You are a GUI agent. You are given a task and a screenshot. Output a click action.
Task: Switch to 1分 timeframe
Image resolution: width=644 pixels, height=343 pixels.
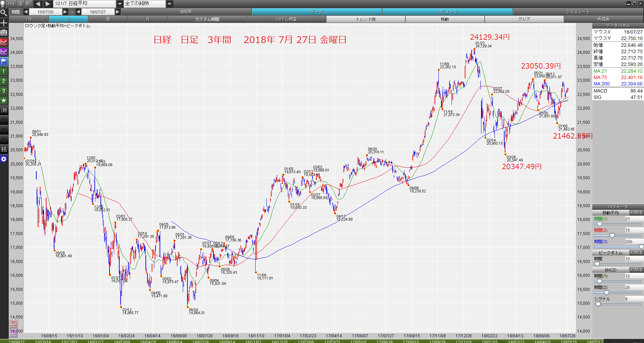point(29,19)
